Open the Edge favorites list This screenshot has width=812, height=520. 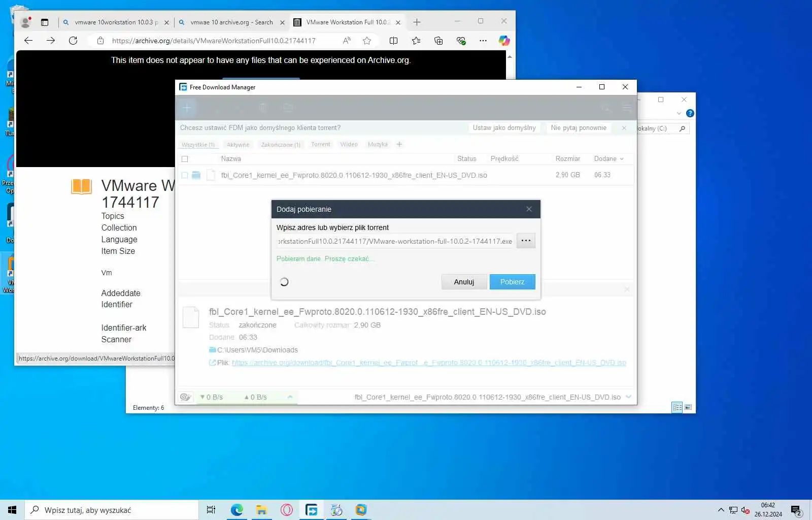416,41
